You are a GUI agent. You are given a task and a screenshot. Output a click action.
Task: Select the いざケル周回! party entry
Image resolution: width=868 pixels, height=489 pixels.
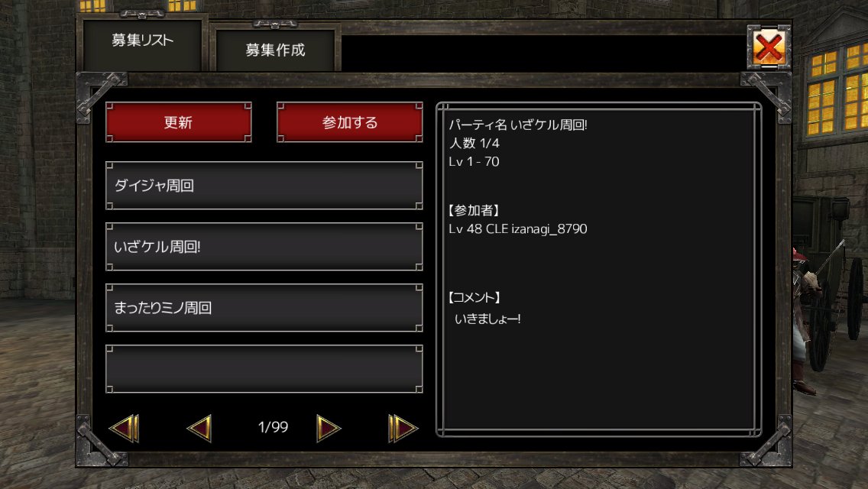click(x=264, y=247)
